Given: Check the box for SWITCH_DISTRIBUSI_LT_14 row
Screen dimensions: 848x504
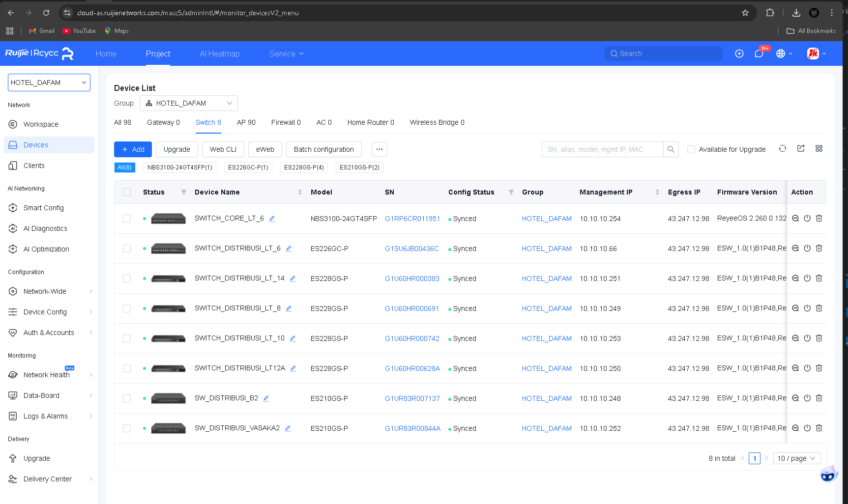Looking at the screenshot, I should [127, 279].
